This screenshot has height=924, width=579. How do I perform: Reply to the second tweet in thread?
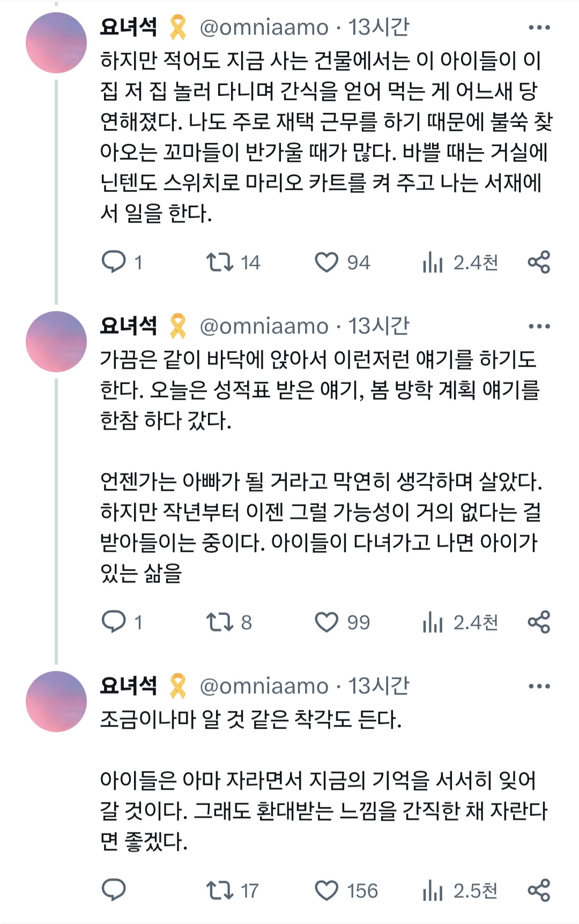[x=114, y=622]
